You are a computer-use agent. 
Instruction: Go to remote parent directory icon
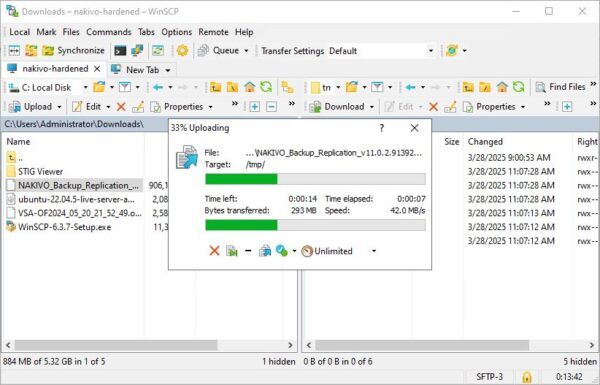468,87
